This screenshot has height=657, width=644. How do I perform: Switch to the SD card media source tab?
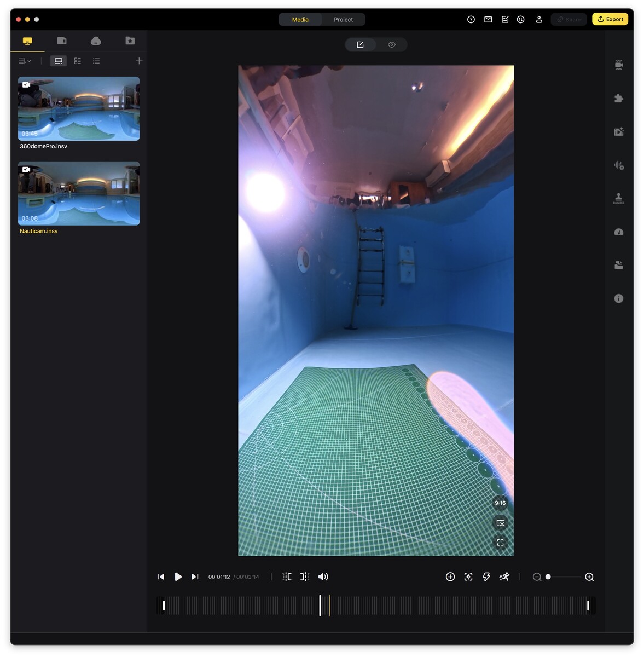(x=61, y=40)
